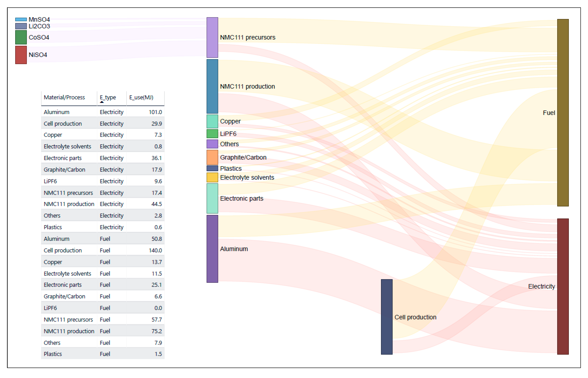Click the NMC111 precursors purple node
The width and height of the screenshot is (588, 378).
[x=212, y=37]
